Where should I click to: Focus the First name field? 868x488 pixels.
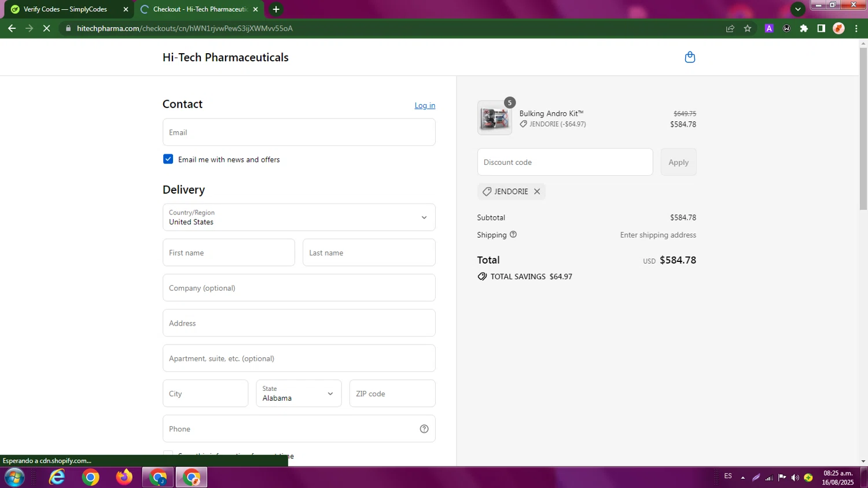[x=229, y=253]
